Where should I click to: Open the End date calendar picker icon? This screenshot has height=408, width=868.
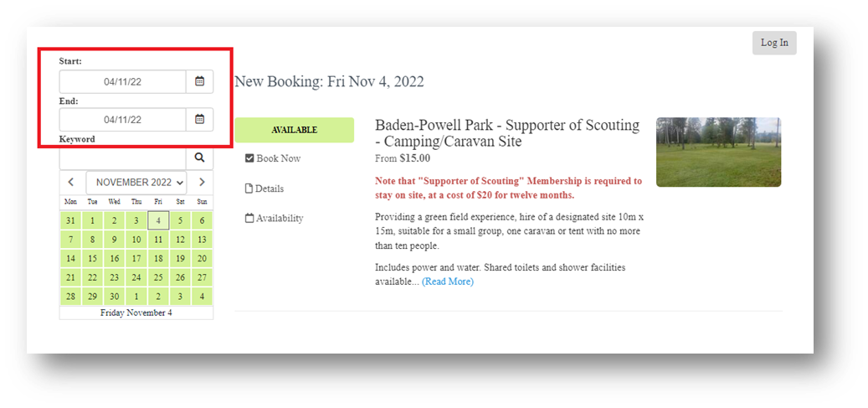pos(199,119)
